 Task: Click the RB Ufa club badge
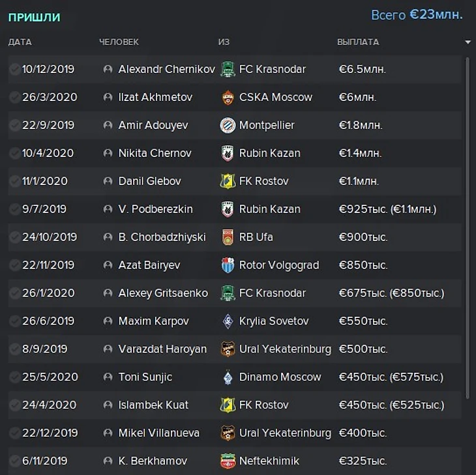point(228,237)
